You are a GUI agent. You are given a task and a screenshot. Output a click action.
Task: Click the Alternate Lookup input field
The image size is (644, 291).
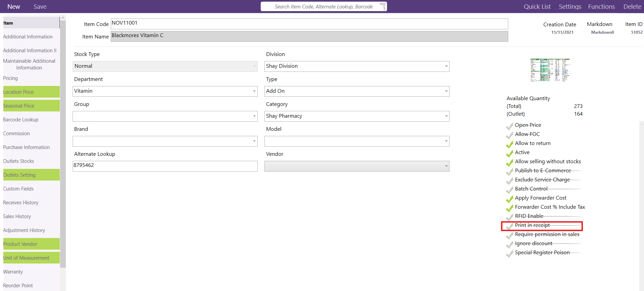pyautogui.click(x=165, y=166)
